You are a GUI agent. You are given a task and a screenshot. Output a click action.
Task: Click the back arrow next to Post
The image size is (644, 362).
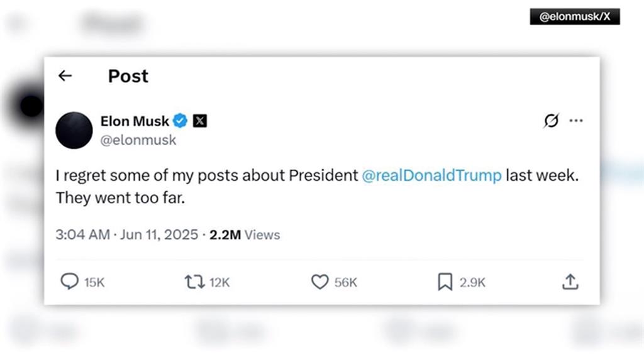pos(65,76)
